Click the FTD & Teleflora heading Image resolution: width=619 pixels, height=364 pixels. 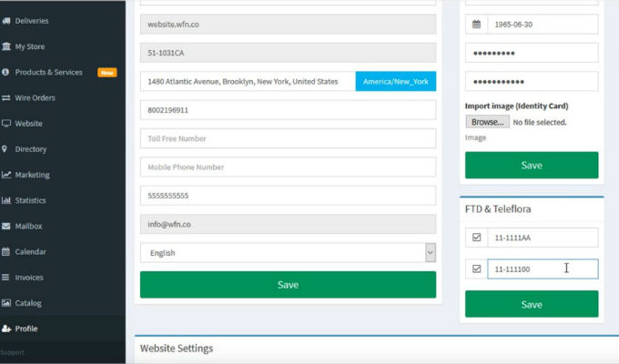498,209
